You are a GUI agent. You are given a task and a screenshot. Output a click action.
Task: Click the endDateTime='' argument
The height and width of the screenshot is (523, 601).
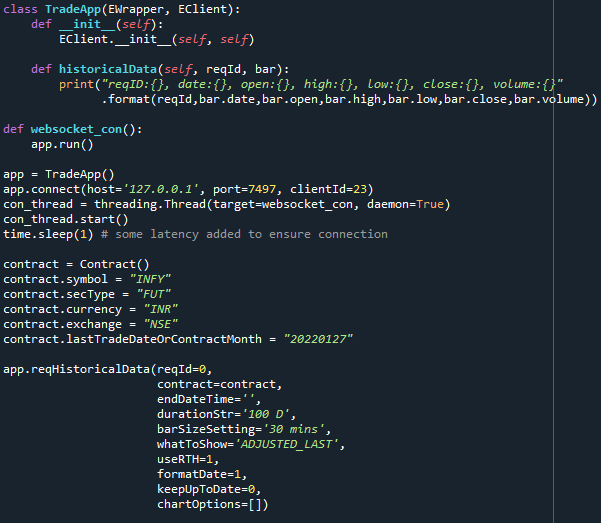[x=206, y=400]
